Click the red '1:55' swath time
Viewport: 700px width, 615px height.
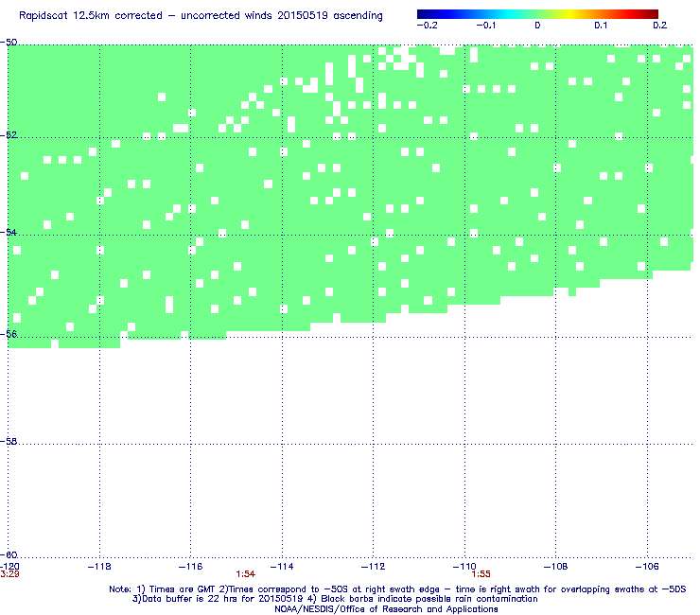pyautogui.click(x=481, y=574)
